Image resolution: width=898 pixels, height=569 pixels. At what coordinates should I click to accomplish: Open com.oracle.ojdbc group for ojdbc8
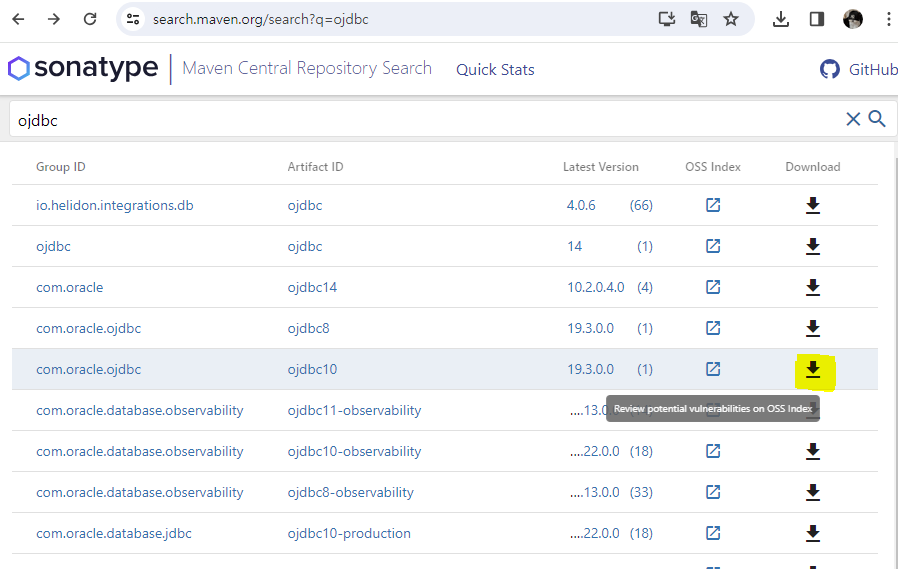(88, 329)
